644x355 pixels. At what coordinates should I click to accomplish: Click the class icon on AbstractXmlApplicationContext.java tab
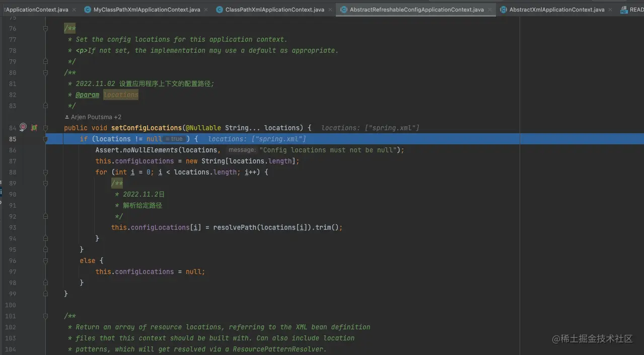pos(504,10)
